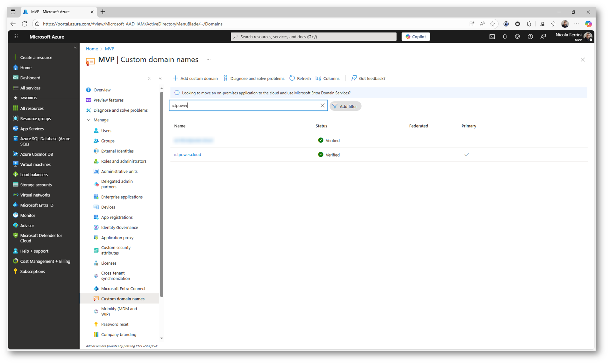Screen dimensions: 609x364
Task: Select Custom domain names in the Manage menu
Action: pyautogui.click(x=122, y=299)
